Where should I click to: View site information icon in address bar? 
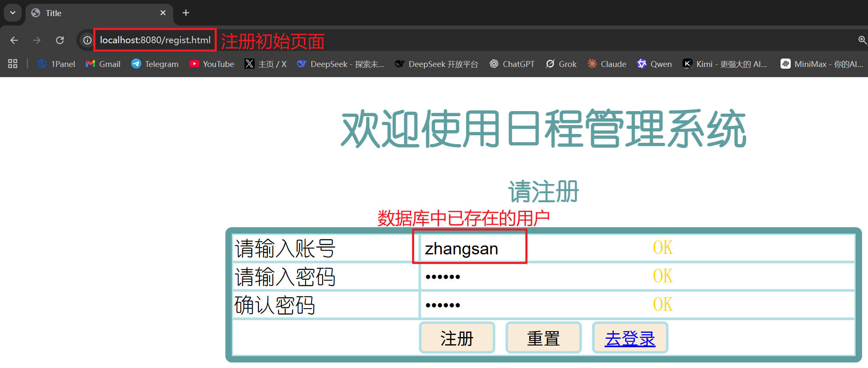(x=87, y=40)
